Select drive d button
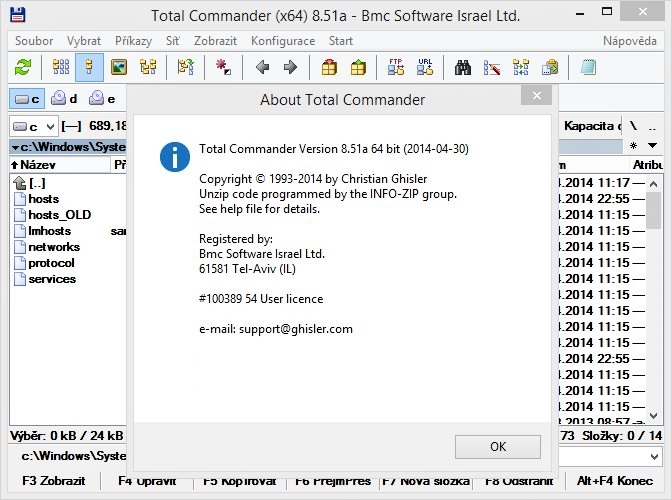672x500 pixels. pyautogui.click(x=65, y=98)
